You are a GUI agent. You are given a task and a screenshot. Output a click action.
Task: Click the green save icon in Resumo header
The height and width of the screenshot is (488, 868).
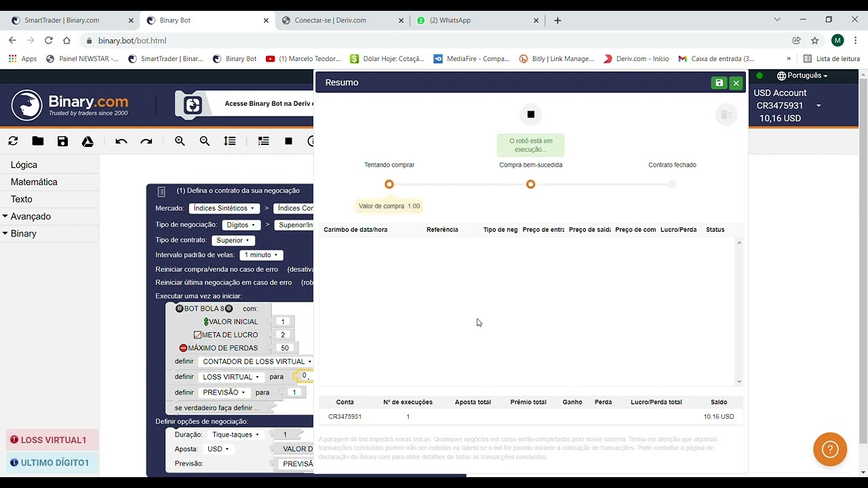tap(719, 83)
